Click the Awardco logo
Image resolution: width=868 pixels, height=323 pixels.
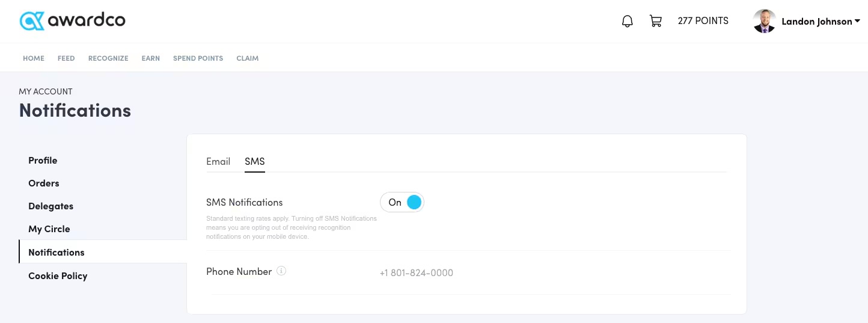click(72, 21)
